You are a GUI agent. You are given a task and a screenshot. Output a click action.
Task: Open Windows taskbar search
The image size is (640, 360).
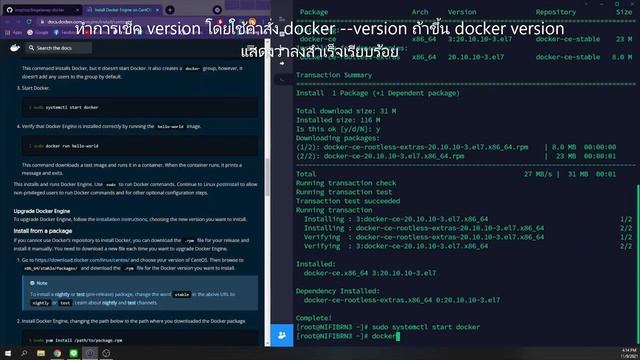24,353
